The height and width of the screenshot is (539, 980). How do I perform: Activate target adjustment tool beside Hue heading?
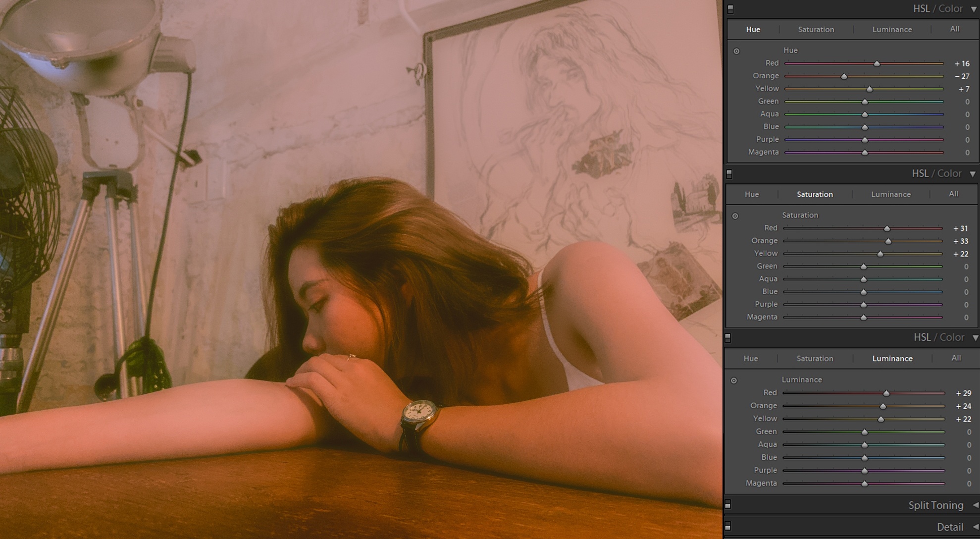click(736, 51)
